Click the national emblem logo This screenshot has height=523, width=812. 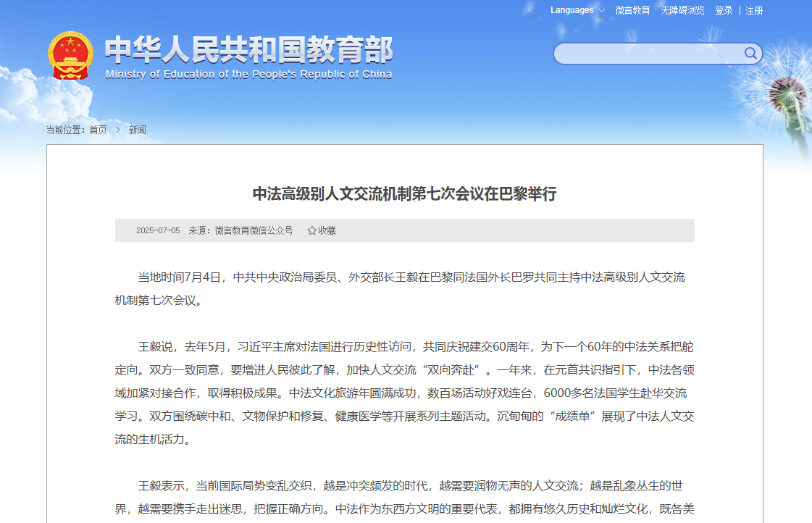[x=70, y=55]
